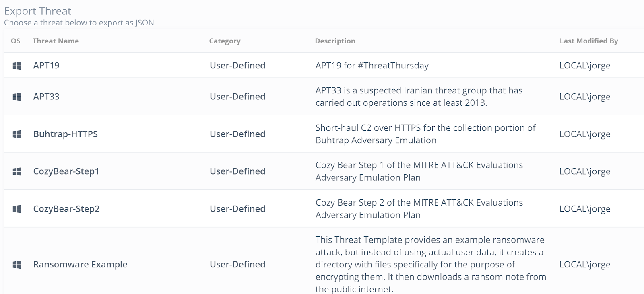The width and height of the screenshot is (644, 294).
Task: Click the Windows OS icon for Buhtrap-HTTPS
Action: point(17,134)
